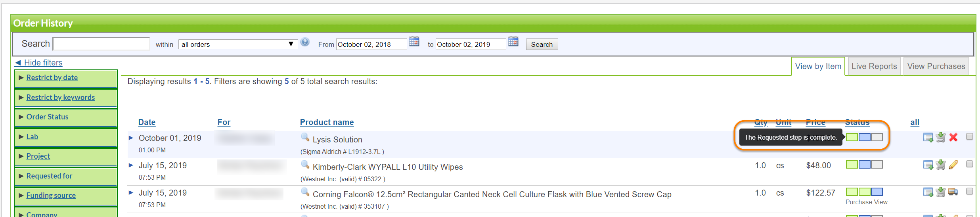Image resolution: width=980 pixels, height=217 pixels.
Task: Click into the Search text field
Action: click(x=101, y=44)
